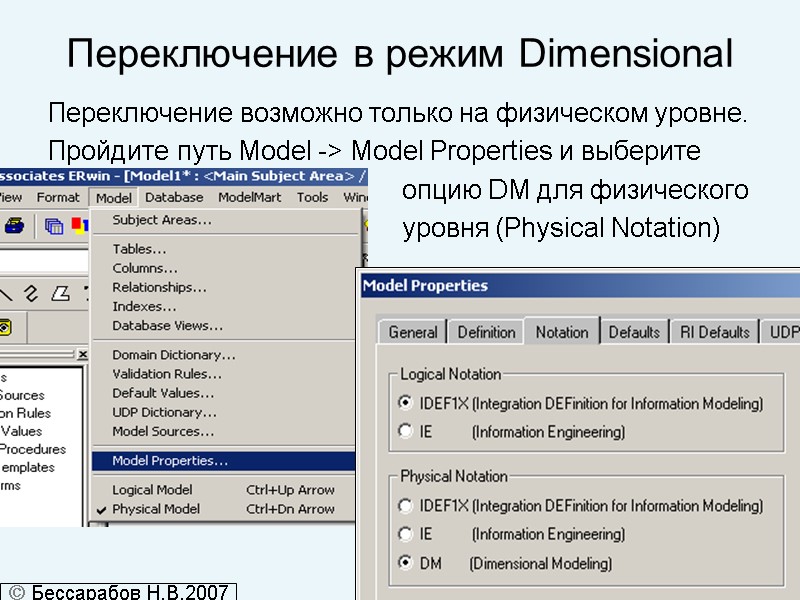Switch to the Defaults tab
The image size is (800, 600).
point(634,331)
